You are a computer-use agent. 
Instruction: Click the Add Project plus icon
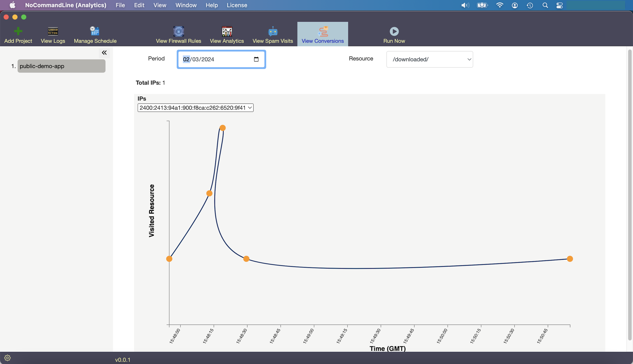(x=18, y=31)
